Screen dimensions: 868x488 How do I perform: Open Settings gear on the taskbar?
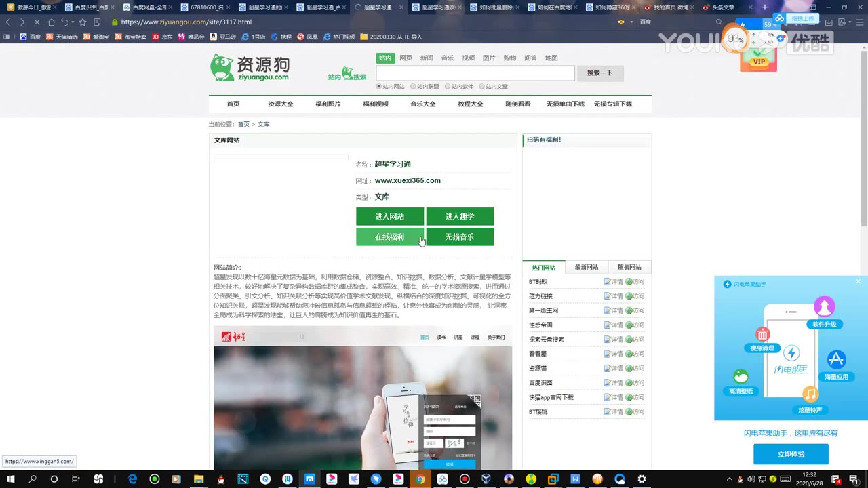pyautogui.click(x=642, y=479)
